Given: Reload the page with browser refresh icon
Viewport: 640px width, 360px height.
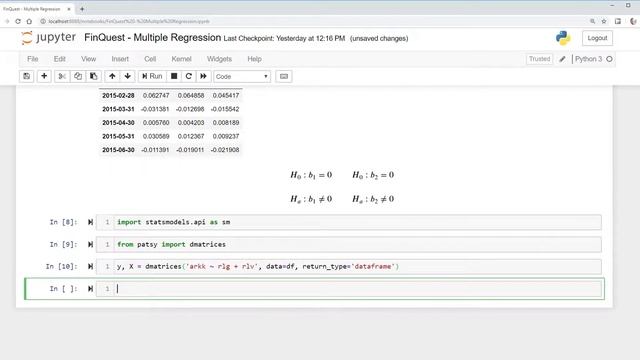Looking at the screenshot, I should pos(18,21).
